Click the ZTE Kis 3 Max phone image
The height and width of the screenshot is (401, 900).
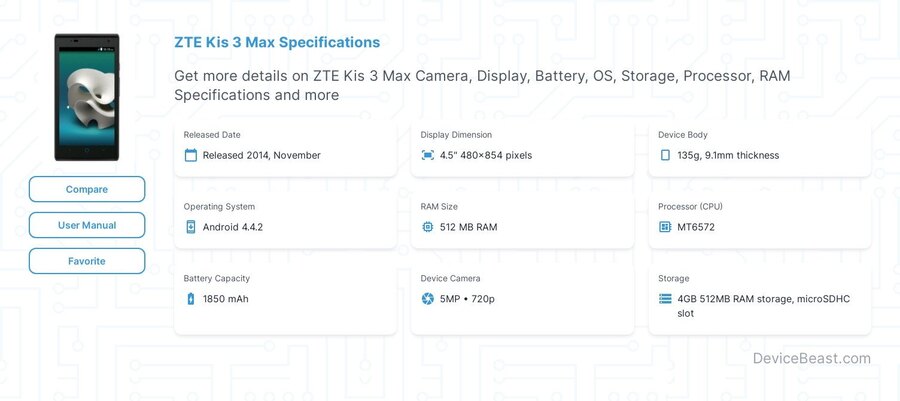(x=87, y=97)
